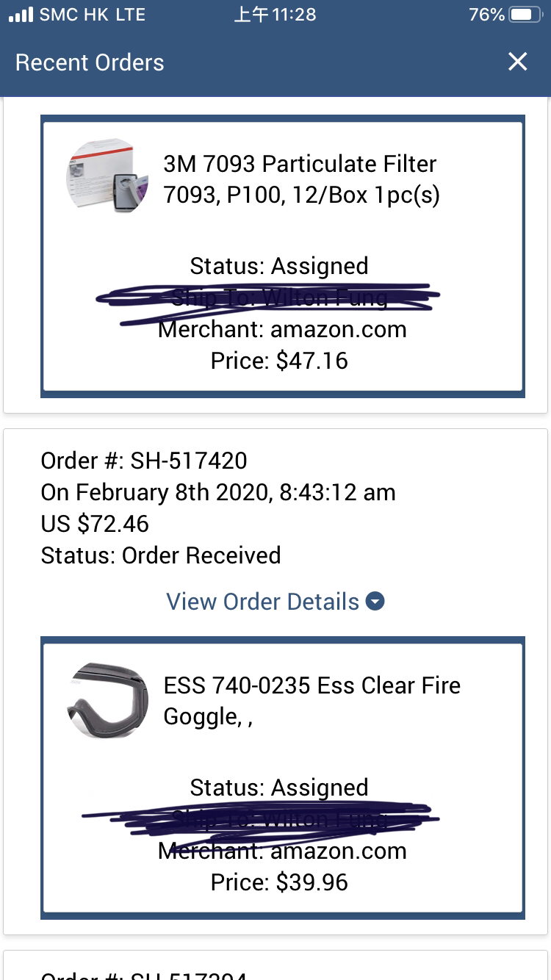This screenshot has height=980, width=551.
Task: Open the 3M 7093 filter product thumbnail
Action: pyautogui.click(x=107, y=176)
